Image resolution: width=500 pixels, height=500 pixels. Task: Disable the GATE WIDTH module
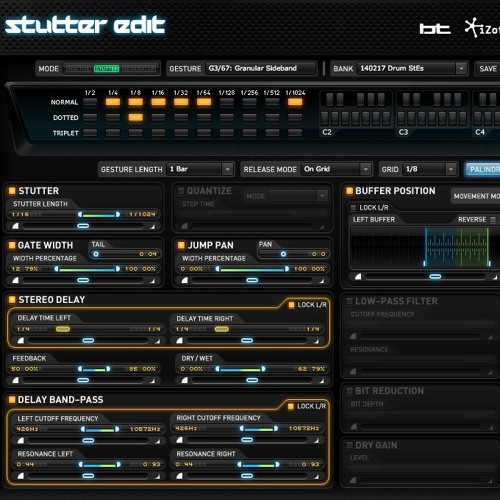[x=12, y=245]
